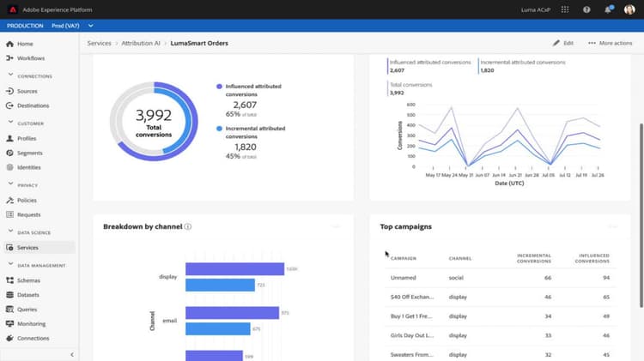This screenshot has height=361, width=644.
Task: Click the blue email channel bar
Action: click(x=218, y=329)
